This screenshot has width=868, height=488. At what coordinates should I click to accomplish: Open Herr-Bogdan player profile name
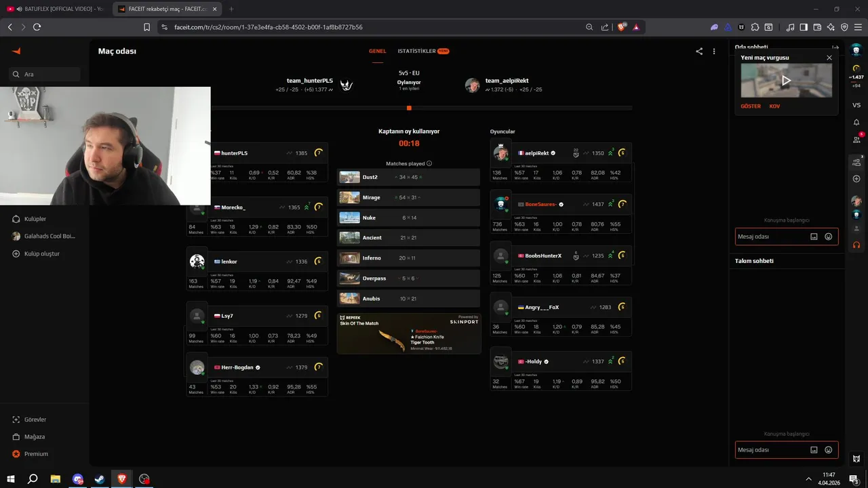point(237,367)
